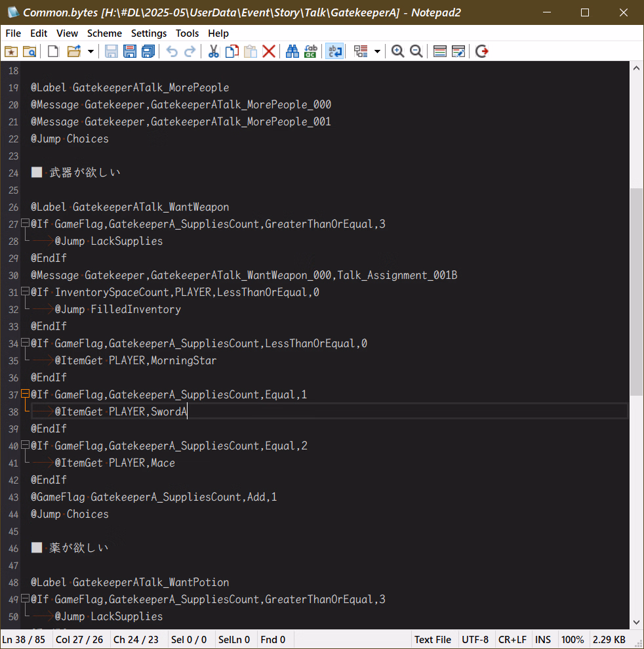Collapse the fold marker at line 27
The width and height of the screenshot is (644, 649).
click(25, 224)
